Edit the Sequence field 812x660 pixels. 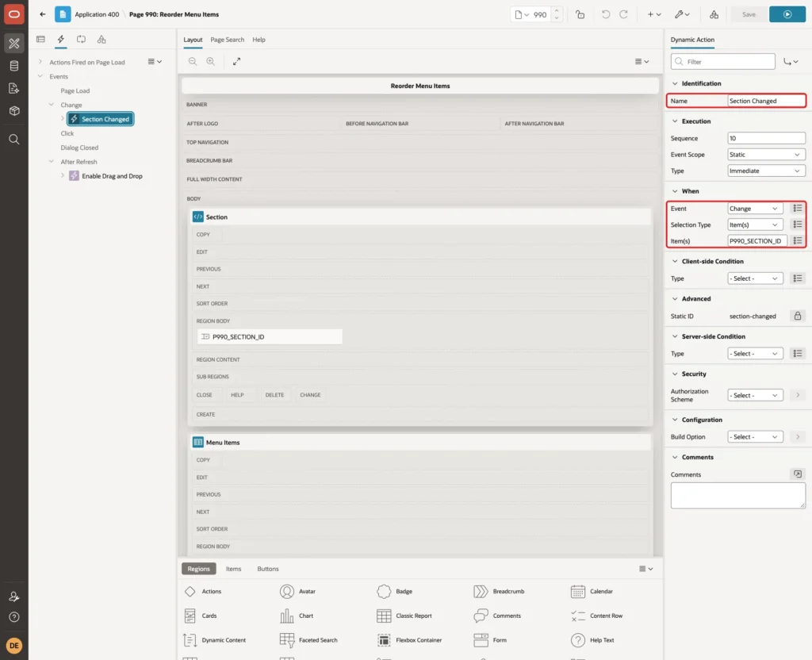tap(766, 138)
